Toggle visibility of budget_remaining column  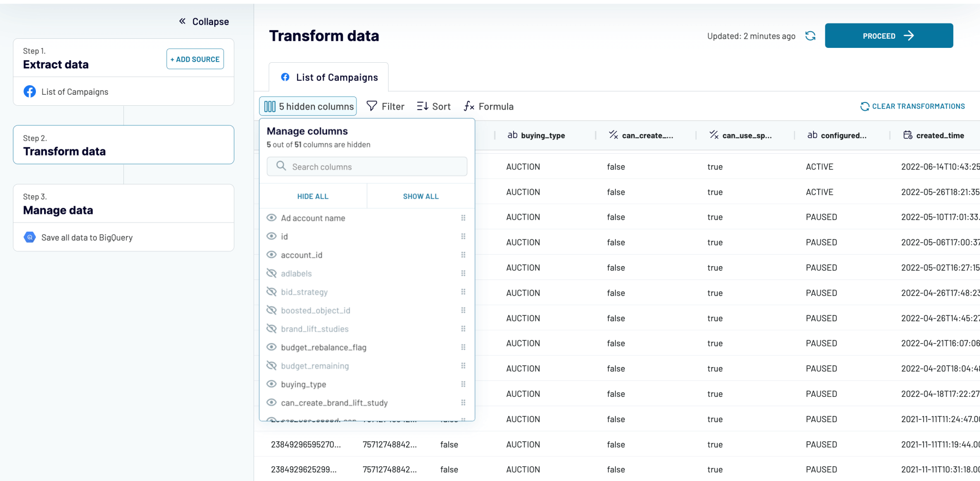pyautogui.click(x=271, y=366)
